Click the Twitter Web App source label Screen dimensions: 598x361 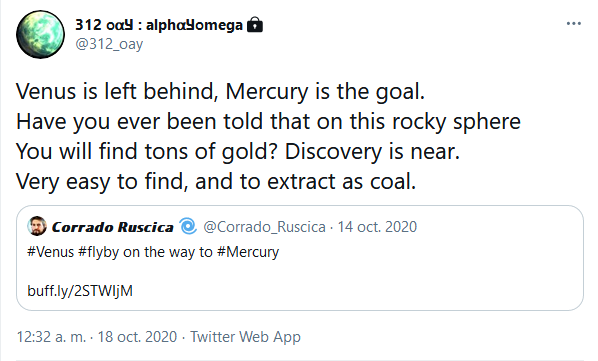coord(245,337)
